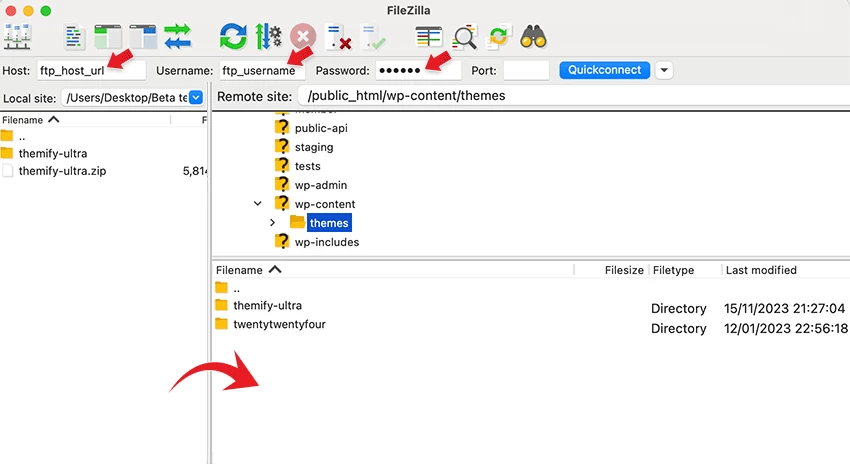Viewport: 850px width, 464px height.
Task: Expand the themes tree node
Action: click(272, 223)
